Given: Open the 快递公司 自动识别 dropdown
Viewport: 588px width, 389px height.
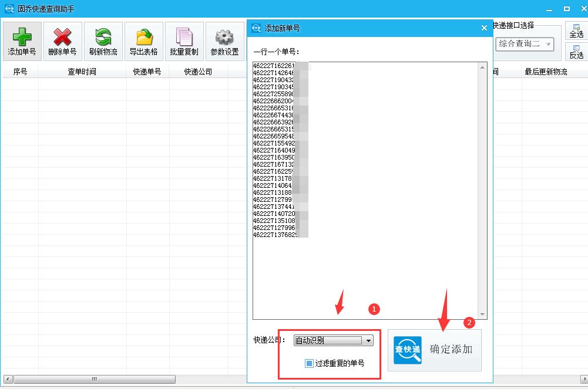Looking at the screenshot, I should pyautogui.click(x=329, y=340).
